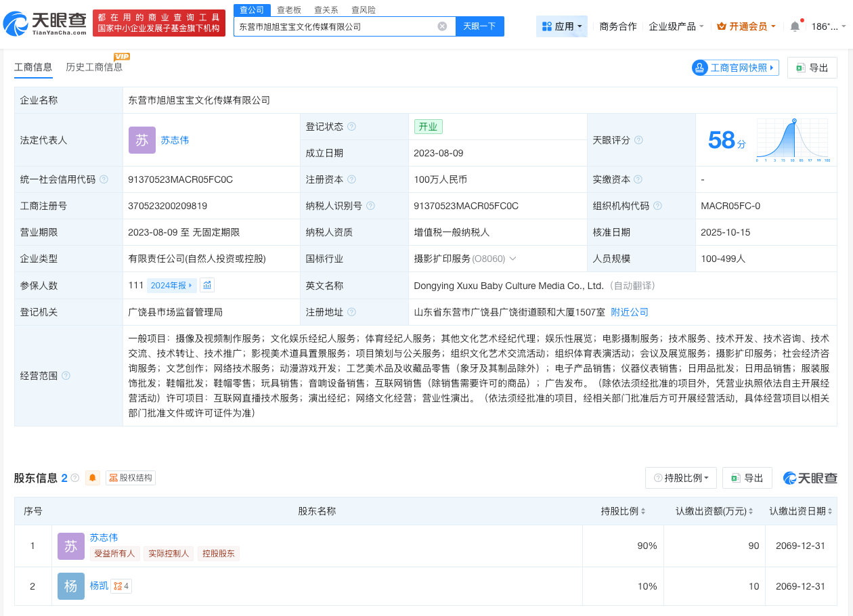Click English name Dongying Xuxu Baby Culture Media
The image size is (853, 616).
point(508,286)
